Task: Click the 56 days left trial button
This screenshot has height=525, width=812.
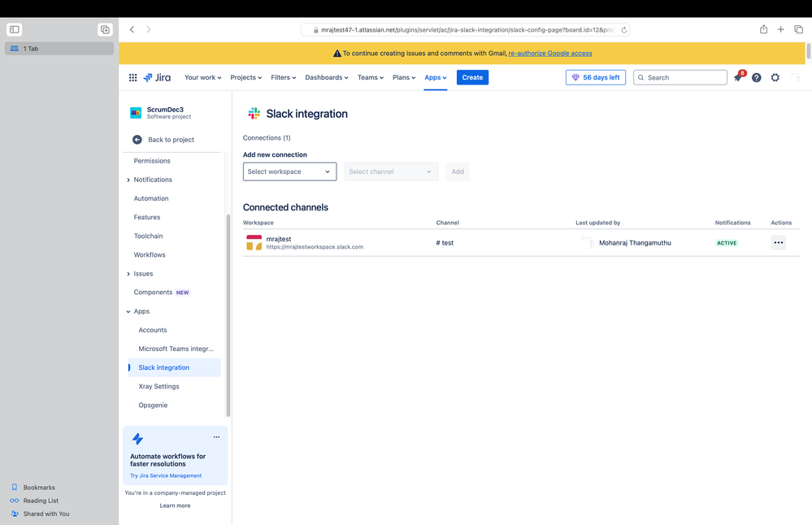Action: [596, 78]
